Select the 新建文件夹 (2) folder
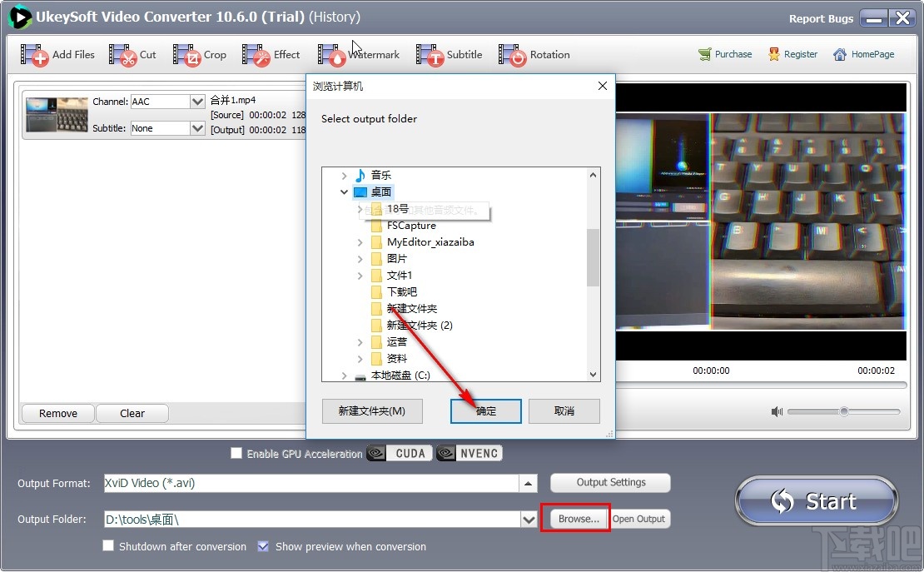Viewport: 924px width, 572px height. pyautogui.click(x=419, y=325)
